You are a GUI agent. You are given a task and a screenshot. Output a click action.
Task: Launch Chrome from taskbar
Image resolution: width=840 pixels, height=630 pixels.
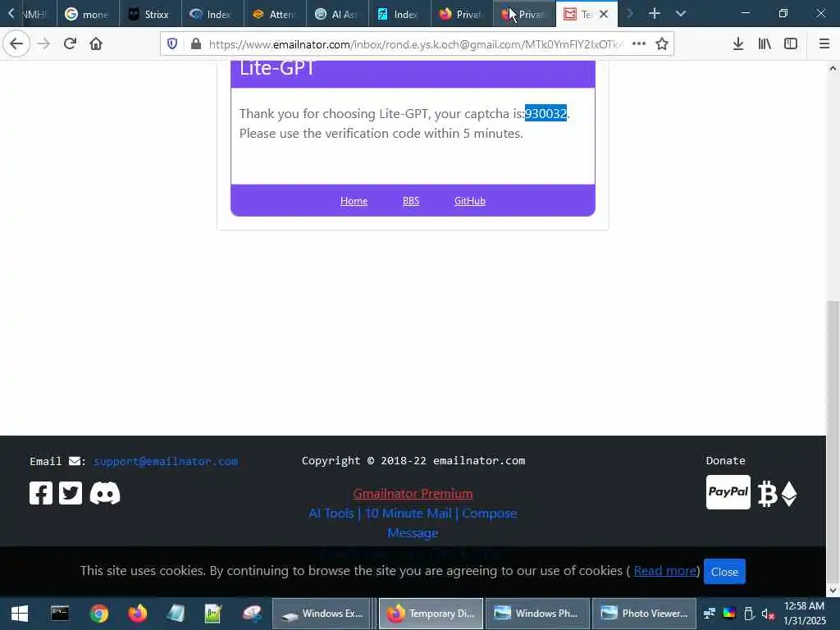click(98, 614)
